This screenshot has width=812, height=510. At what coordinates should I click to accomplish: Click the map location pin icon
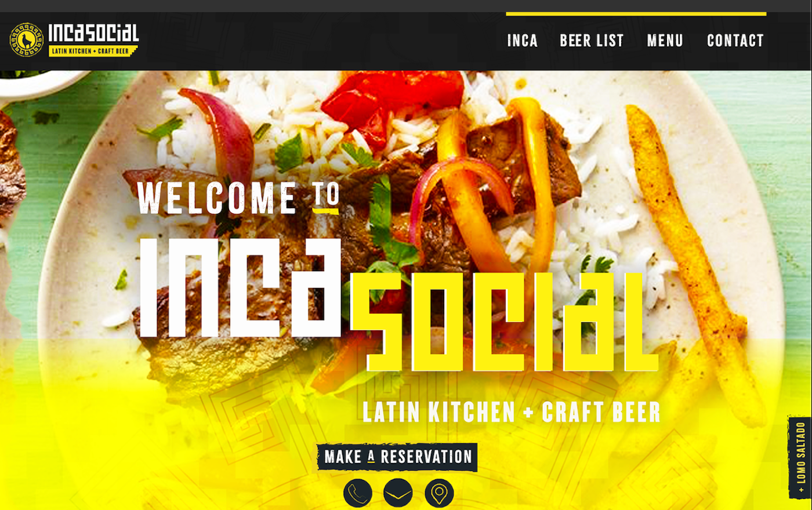[x=439, y=493]
